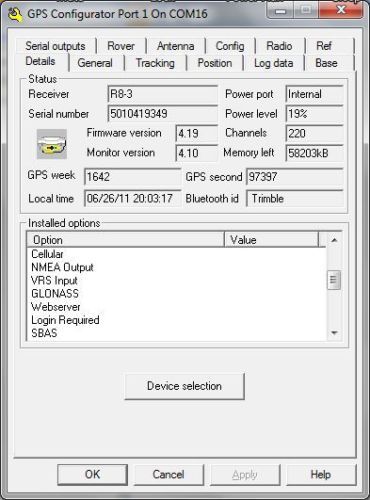370x500 pixels.
Task: Switch to the Radio tab
Action: (x=279, y=46)
